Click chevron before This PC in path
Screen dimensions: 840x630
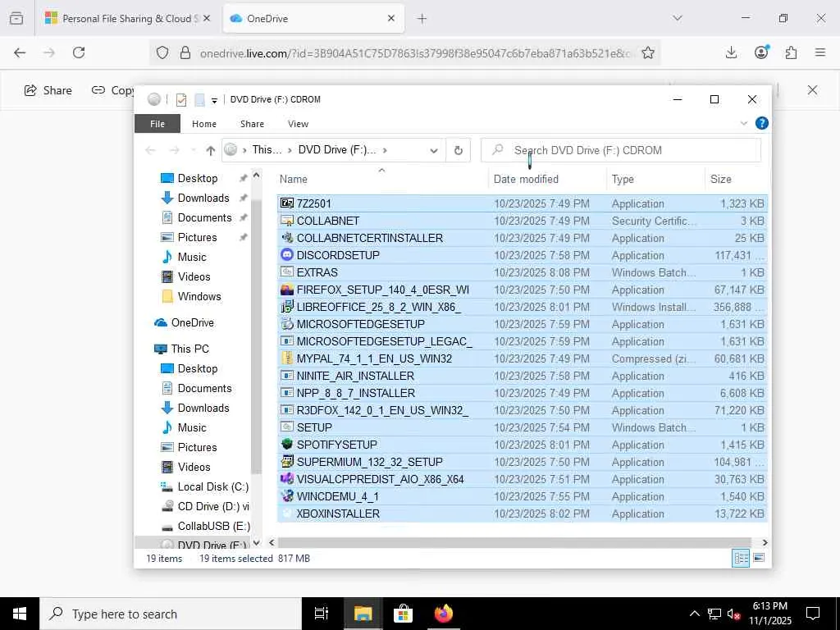point(244,151)
